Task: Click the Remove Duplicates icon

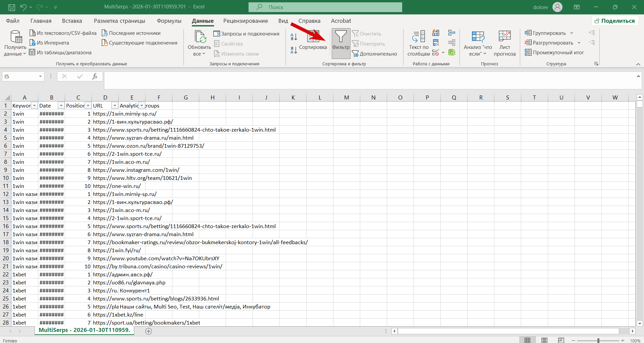Action: (436, 43)
